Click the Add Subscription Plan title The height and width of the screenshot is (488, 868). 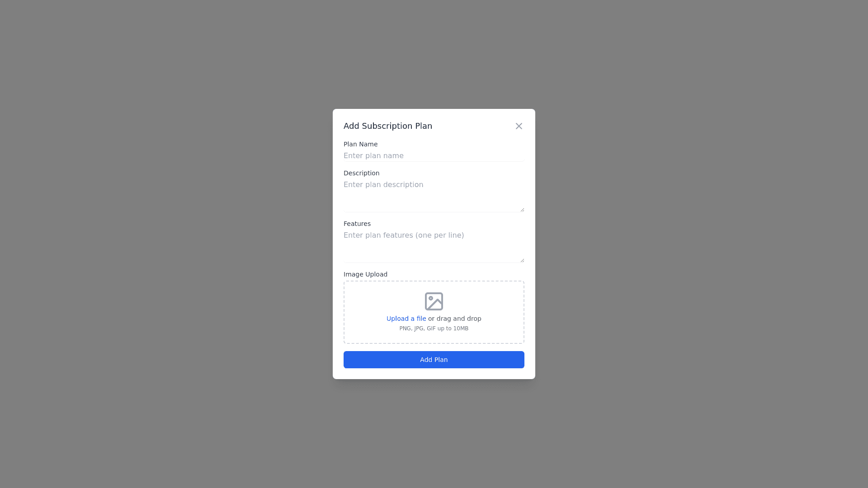[x=387, y=126]
